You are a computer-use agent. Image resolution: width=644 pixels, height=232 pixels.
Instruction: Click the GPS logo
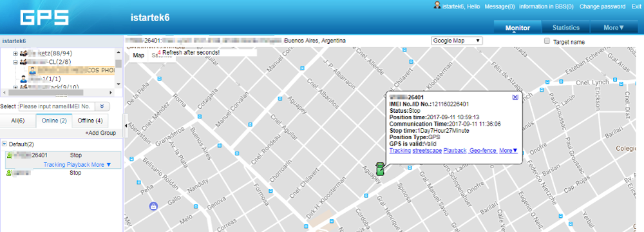coord(45,18)
